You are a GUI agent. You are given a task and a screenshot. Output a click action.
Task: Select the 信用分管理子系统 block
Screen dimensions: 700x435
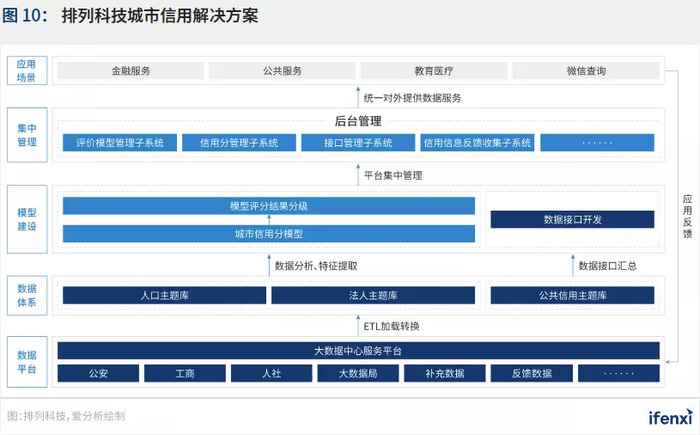[239, 143]
